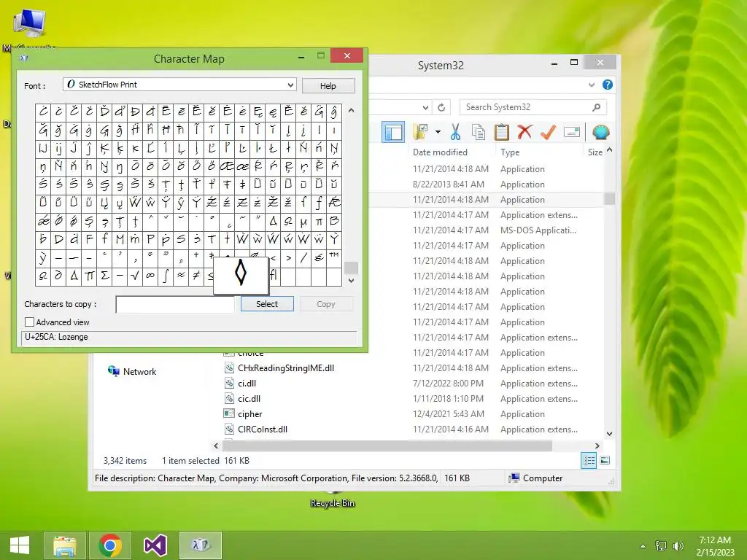Screen dimensions: 747x560
Task: Click the Character Map grid scroll-down arrow
Action: coord(351,281)
